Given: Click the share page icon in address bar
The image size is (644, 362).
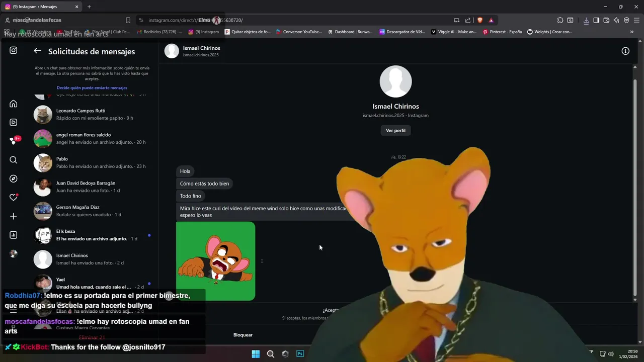Looking at the screenshot, I should tap(468, 20).
